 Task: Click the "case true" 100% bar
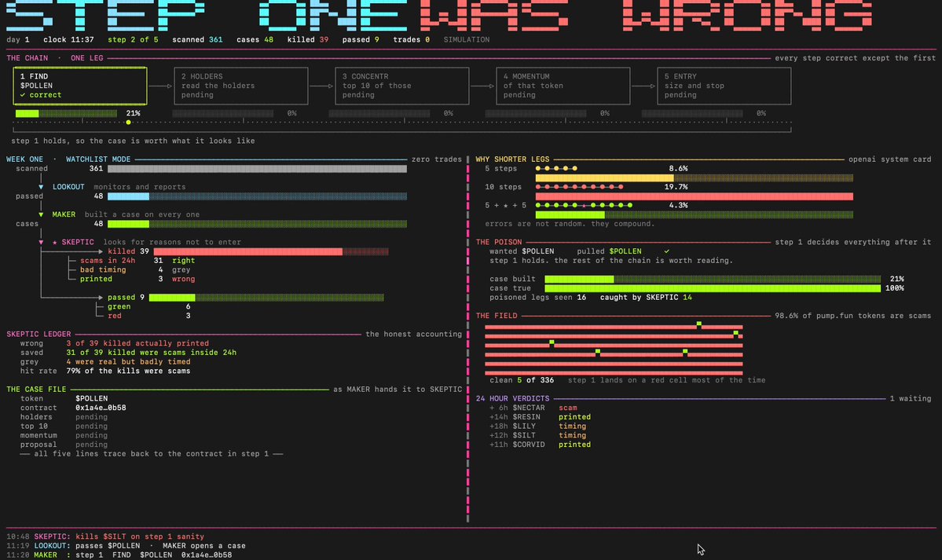click(713, 288)
